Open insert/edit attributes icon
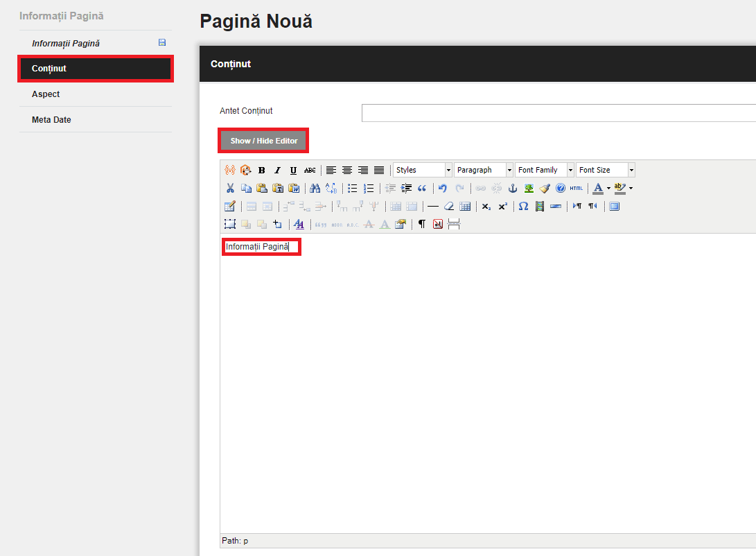 (401, 224)
